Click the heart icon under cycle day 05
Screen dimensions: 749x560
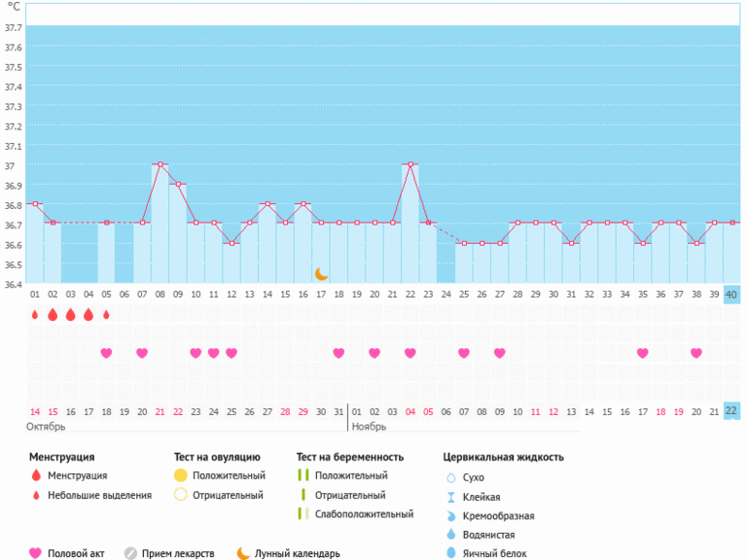click(106, 353)
